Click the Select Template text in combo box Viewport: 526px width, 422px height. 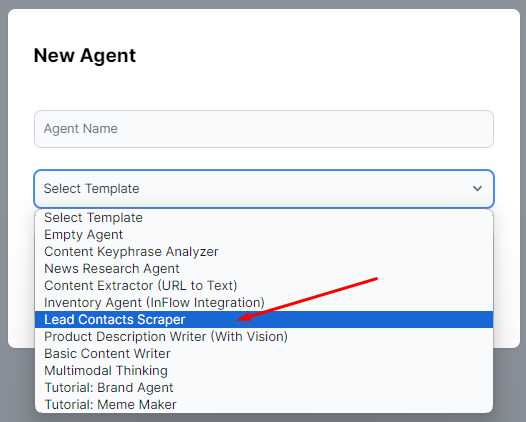[92, 189]
